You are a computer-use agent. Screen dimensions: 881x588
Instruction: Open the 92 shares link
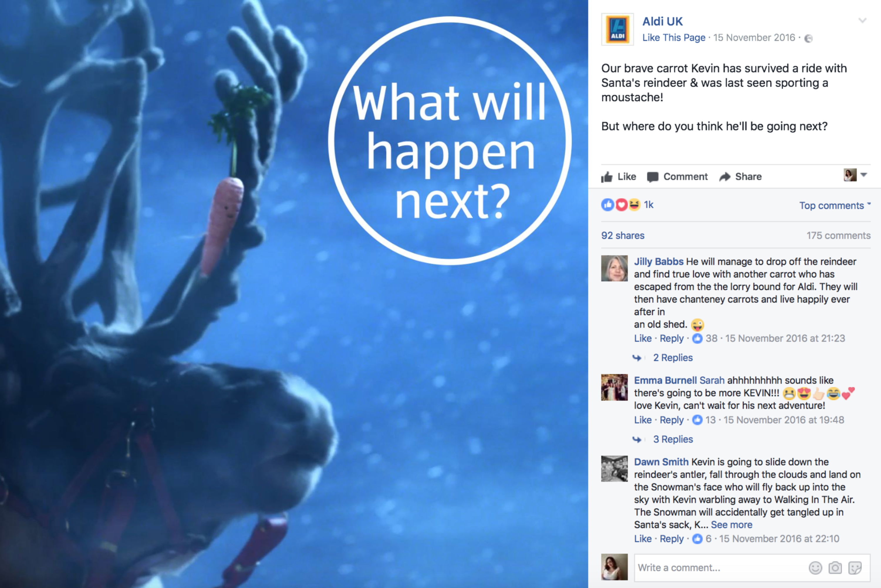[x=623, y=235]
